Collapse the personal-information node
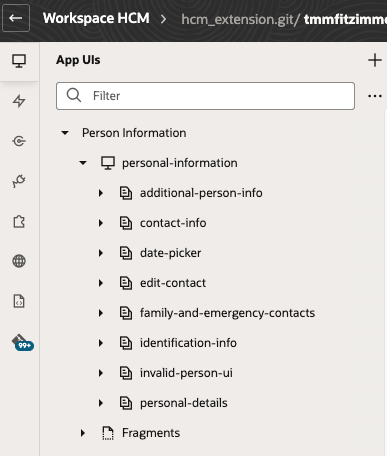387x456 pixels. 83,163
